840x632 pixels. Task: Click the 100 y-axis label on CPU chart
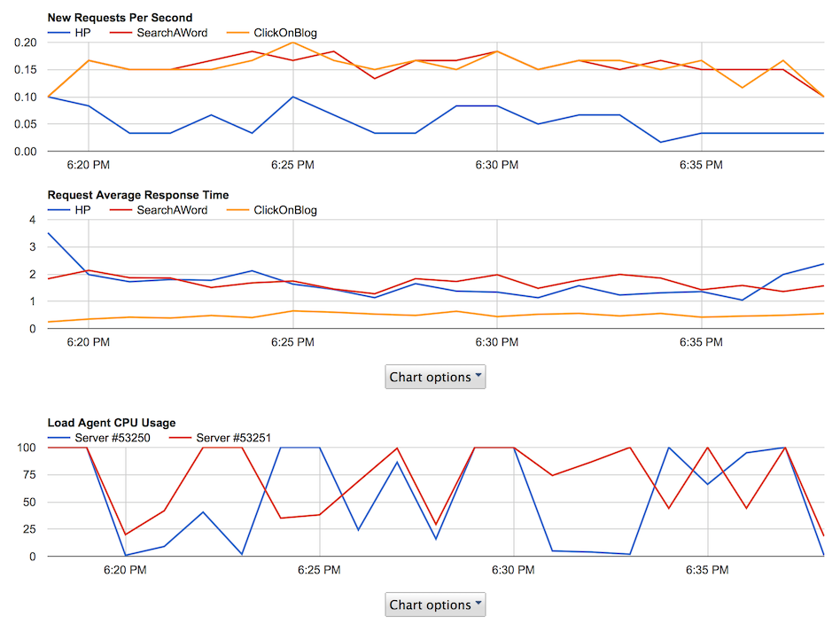coord(27,448)
